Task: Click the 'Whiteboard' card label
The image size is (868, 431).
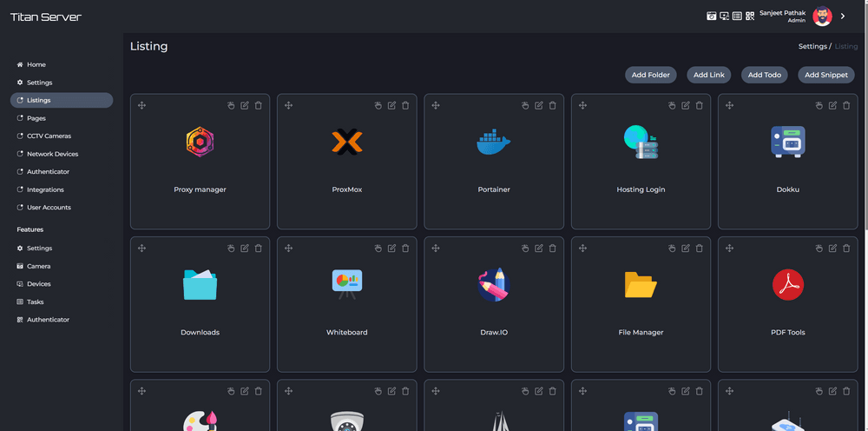Action: 346,333
